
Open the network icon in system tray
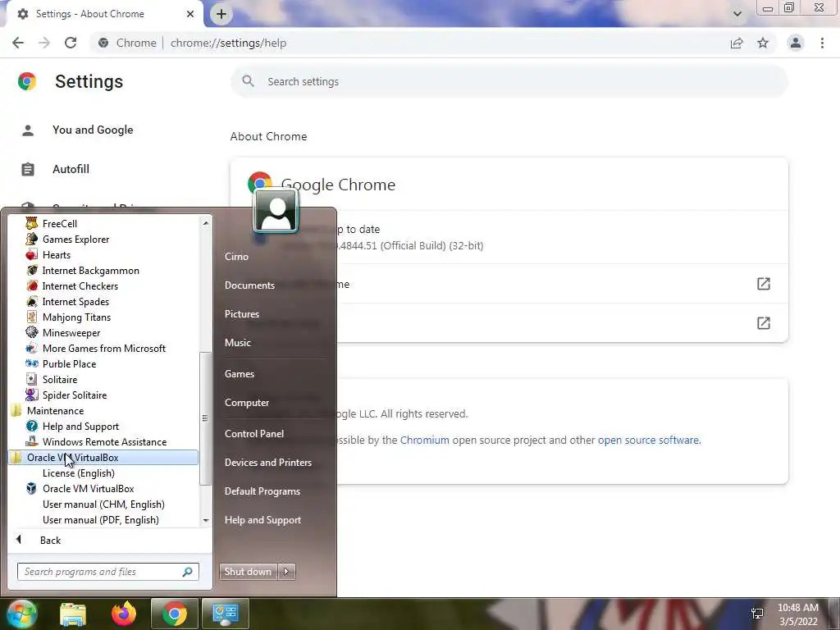[x=757, y=614]
